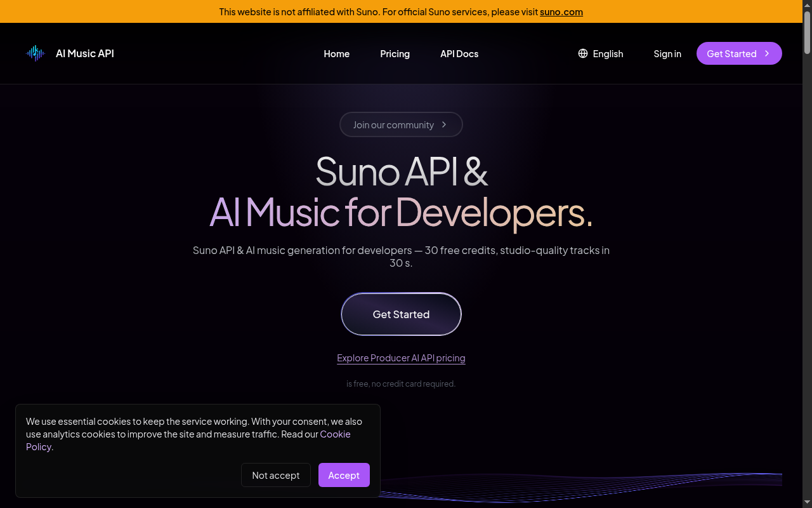Open the English language selector
Image resolution: width=812 pixels, height=508 pixels.
(x=601, y=53)
